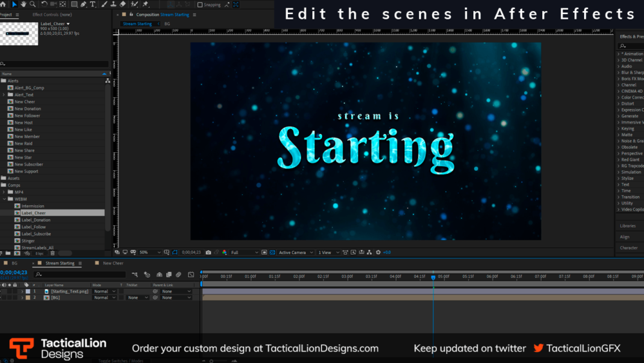Toggle the composition viewer lock icon

(131, 14)
